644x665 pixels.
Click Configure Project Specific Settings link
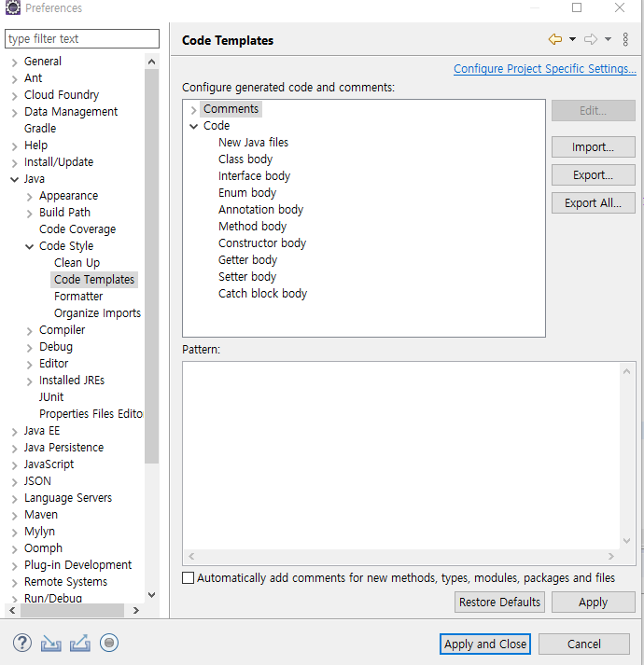[x=545, y=69]
